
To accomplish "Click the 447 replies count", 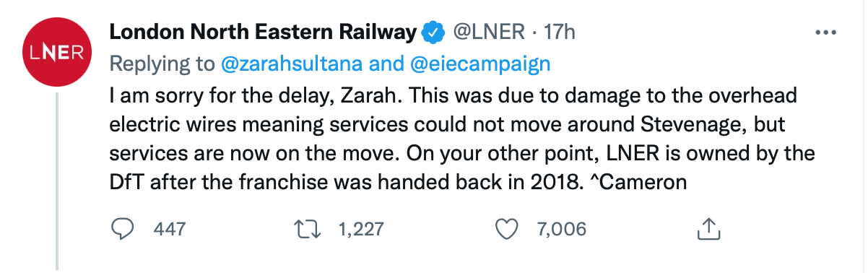I will 170,230.
